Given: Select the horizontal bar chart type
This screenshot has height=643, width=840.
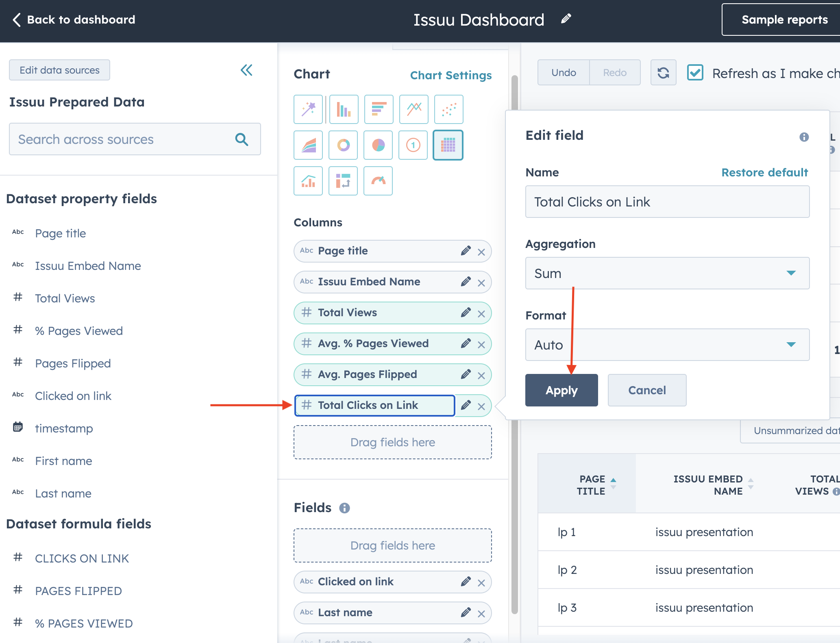Looking at the screenshot, I should 379,109.
